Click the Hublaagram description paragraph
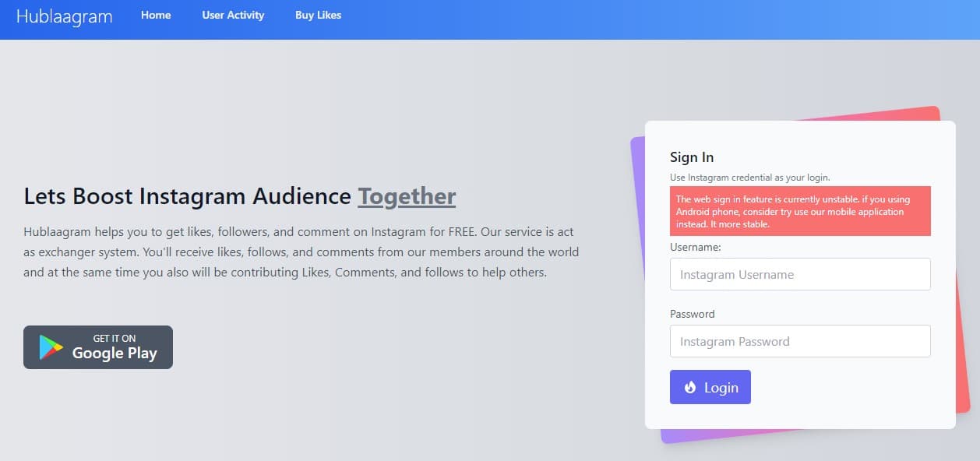The height and width of the screenshot is (461, 980). point(301,252)
